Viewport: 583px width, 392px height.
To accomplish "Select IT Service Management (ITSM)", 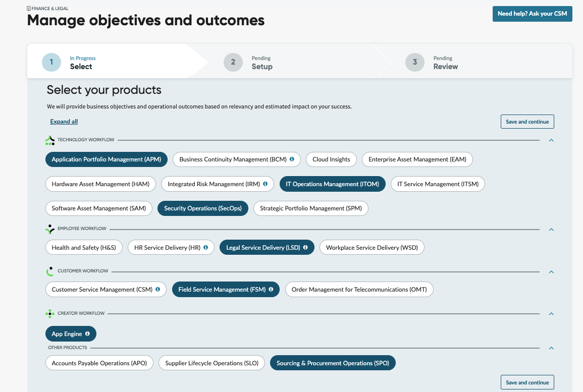I will [x=438, y=184].
